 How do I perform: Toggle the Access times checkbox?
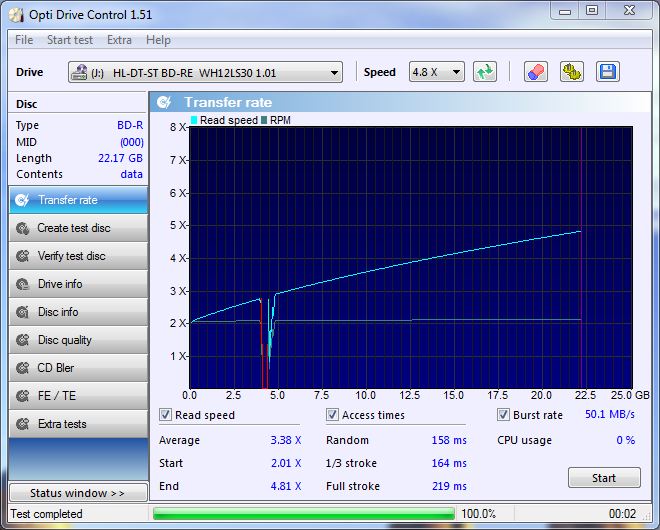333,415
